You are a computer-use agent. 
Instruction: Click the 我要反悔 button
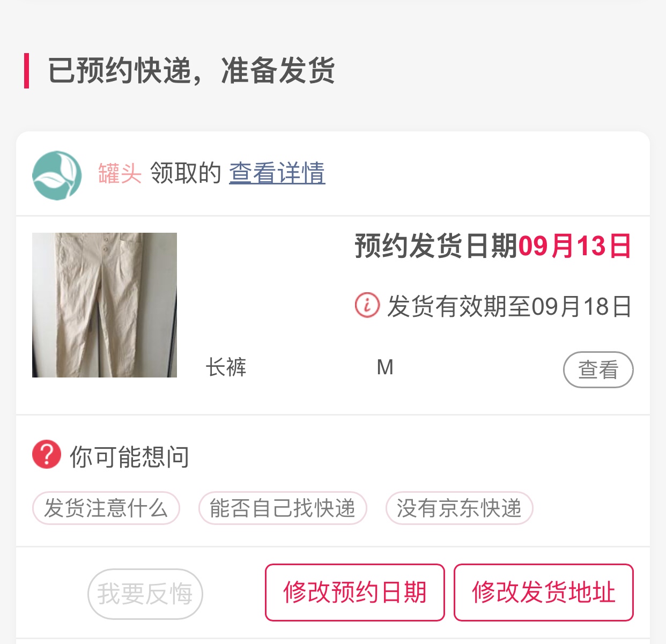click(145, 594)
